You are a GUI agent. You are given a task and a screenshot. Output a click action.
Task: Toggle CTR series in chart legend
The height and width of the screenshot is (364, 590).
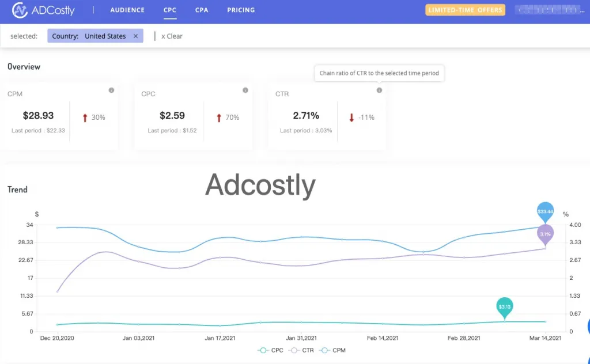(x=302, y=350)
